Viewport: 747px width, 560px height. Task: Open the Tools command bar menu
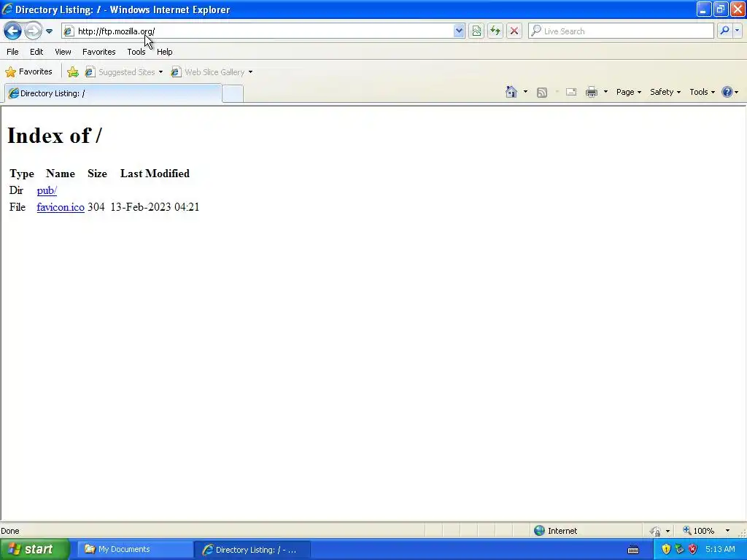(703, 93)
